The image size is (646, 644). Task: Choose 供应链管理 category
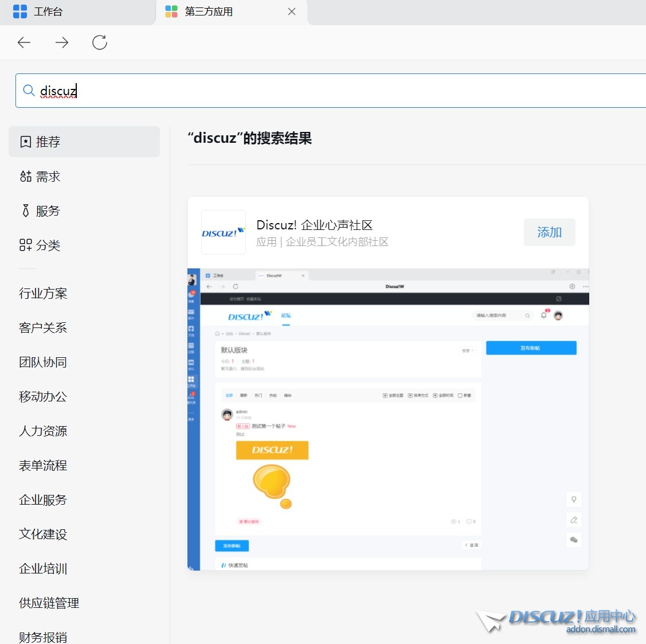click(x=49, y=603)
